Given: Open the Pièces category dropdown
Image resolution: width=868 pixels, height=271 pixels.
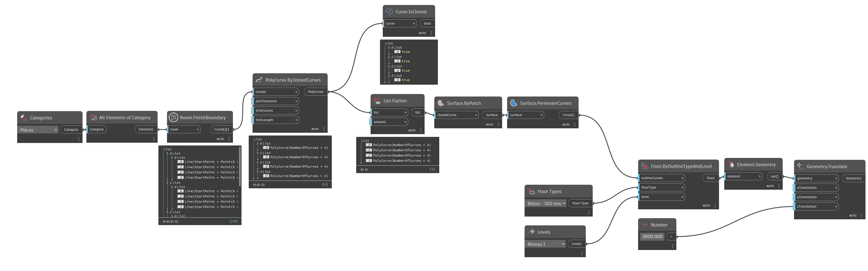Looking at the screenshot, I should click(38, 130).
